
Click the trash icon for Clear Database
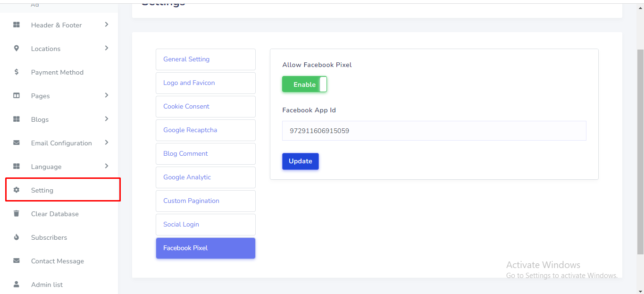tap(17, 214)
